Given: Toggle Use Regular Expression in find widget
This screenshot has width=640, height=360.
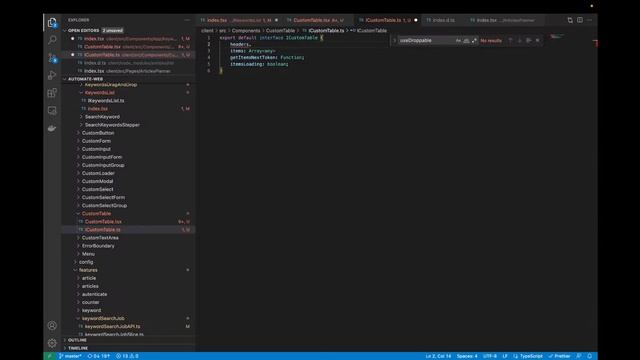Looking at the screenshot, I should click(x=474, y=40).
